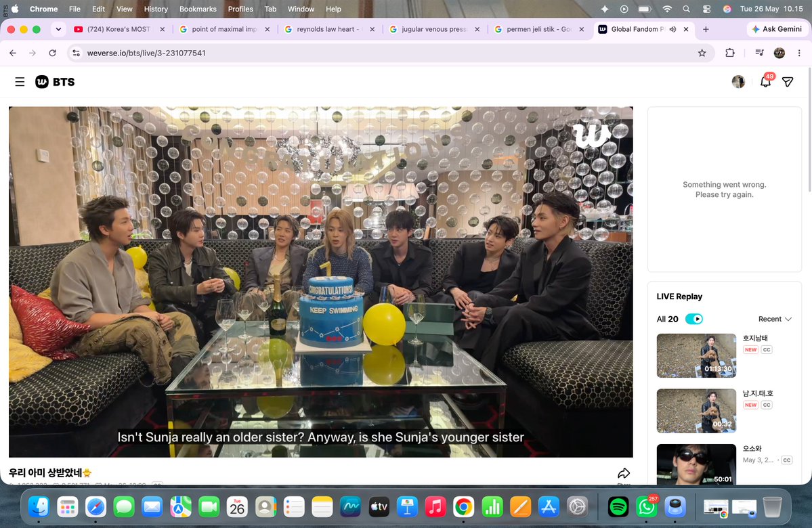Play the 00:32 replay thumbnail
Image resolution: width=812 pixels, height=528 pixels.
pos(696,411)
